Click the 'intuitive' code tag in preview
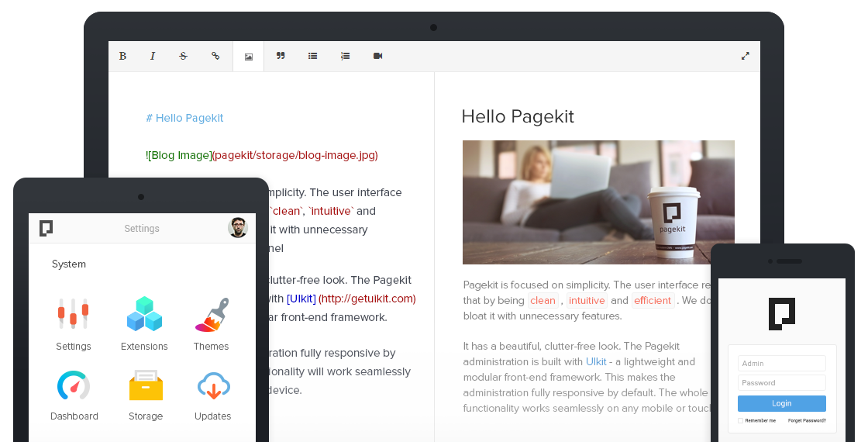The width and height of the screenshot is (868, 442). 587,300
